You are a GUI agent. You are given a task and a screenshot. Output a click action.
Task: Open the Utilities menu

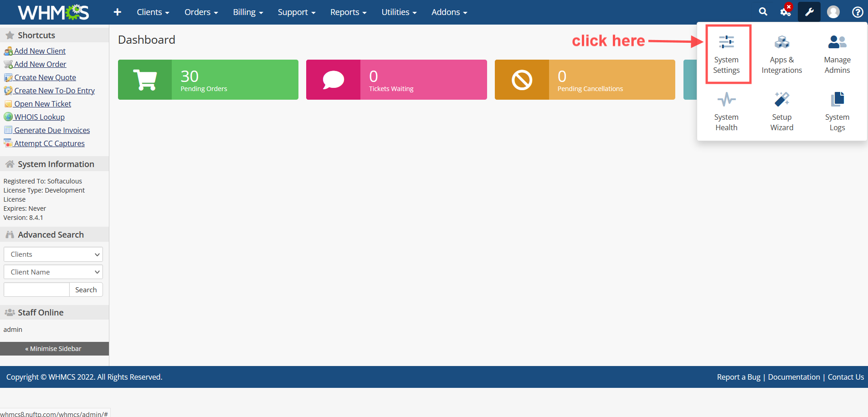click(399, 12)
